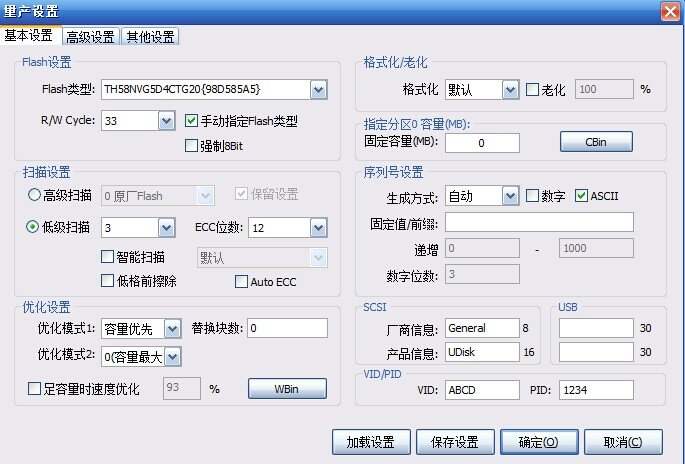Open the 其他设置 tab
This screenshot has height=464, width=685.
tap(149, 37)
